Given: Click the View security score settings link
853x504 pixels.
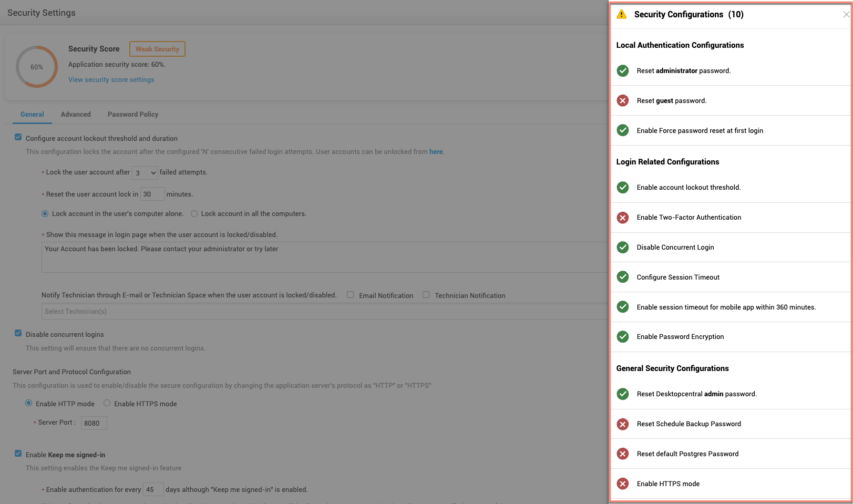Looking at the screenshot, I should click(x=111, y=80).
